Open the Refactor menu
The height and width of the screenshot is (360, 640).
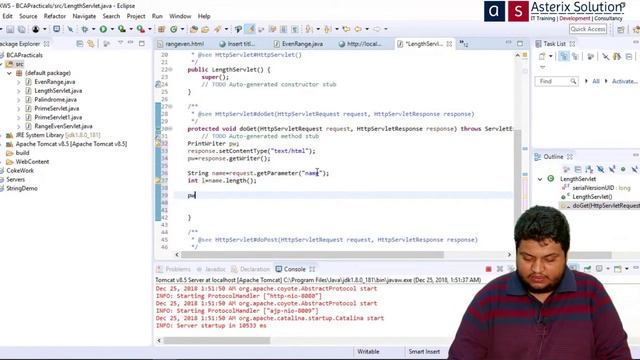pos(55,16)
